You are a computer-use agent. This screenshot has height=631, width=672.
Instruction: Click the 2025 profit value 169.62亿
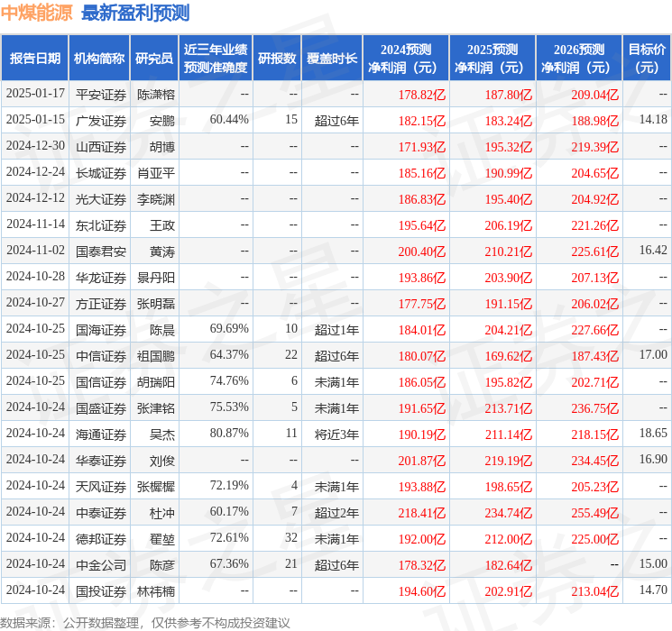click(x=509, y=356)
